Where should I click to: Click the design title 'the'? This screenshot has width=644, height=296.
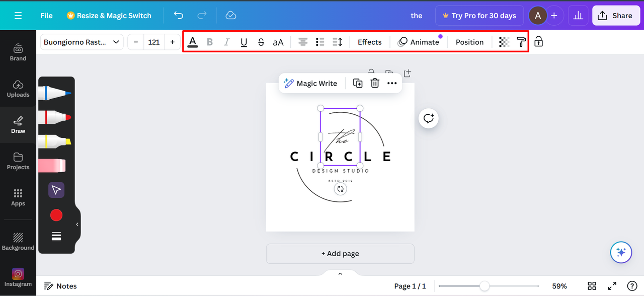pos(417,16)
